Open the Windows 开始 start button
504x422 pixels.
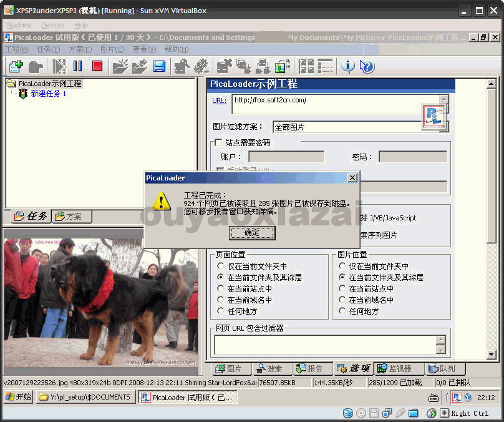19,397
